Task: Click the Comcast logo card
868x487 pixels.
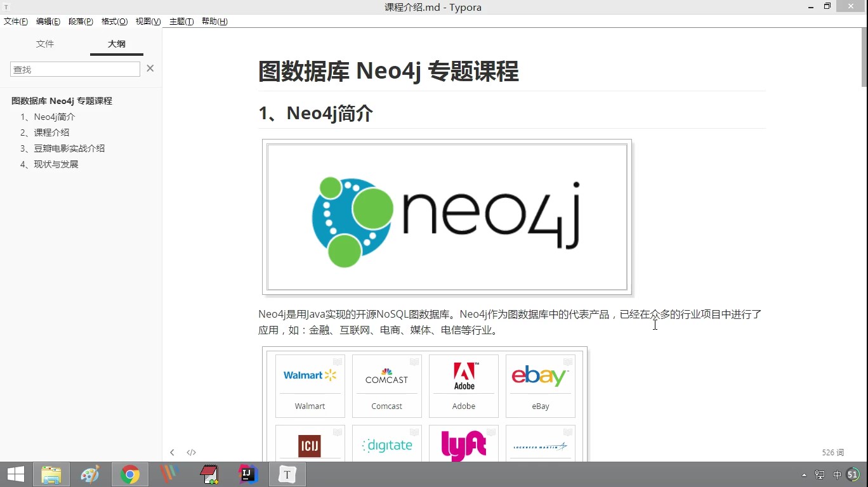Action: pos(387,386)
